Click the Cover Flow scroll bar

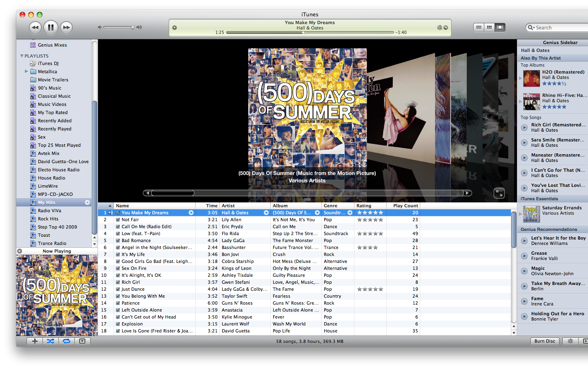pyautogui.click(x=307, y=193)
